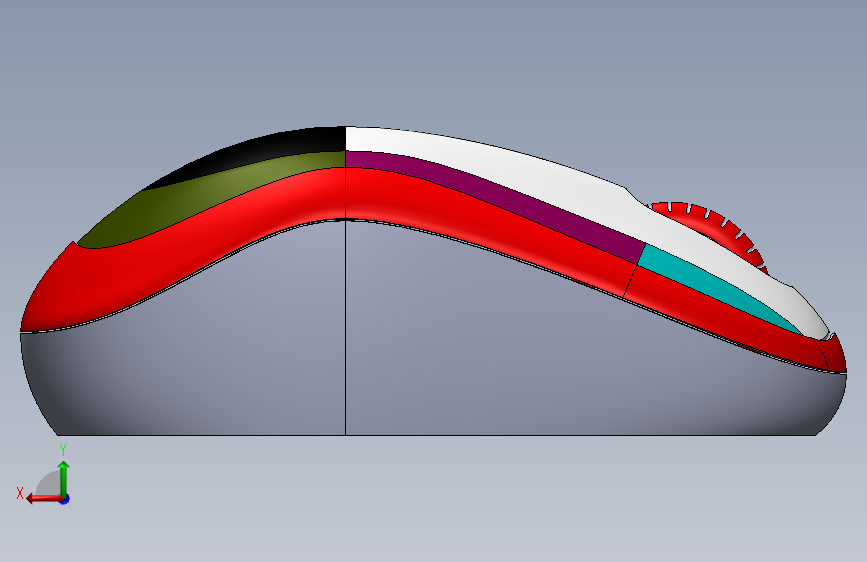Click the red X axis arrow on the triad
The image size is (867, 562).
44,499
